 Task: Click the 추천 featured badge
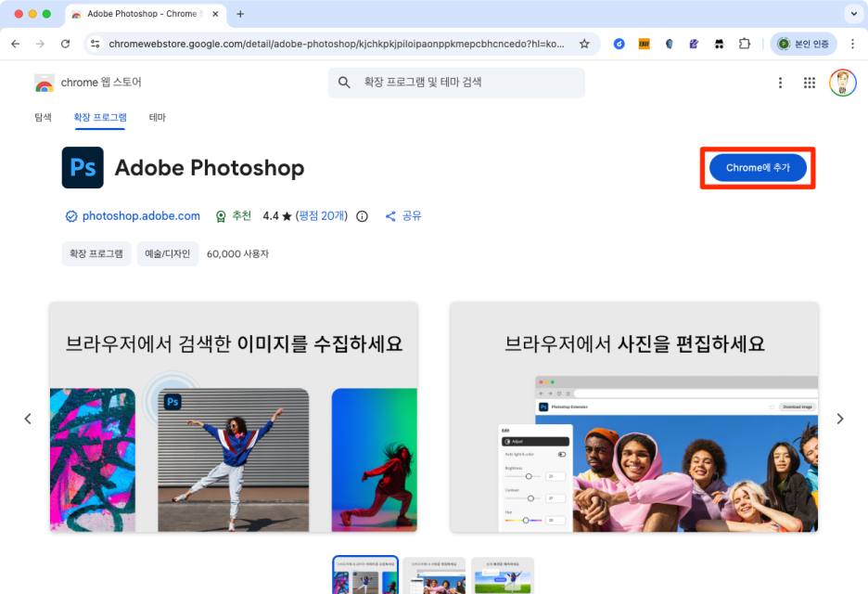click(x=233, y=215)
